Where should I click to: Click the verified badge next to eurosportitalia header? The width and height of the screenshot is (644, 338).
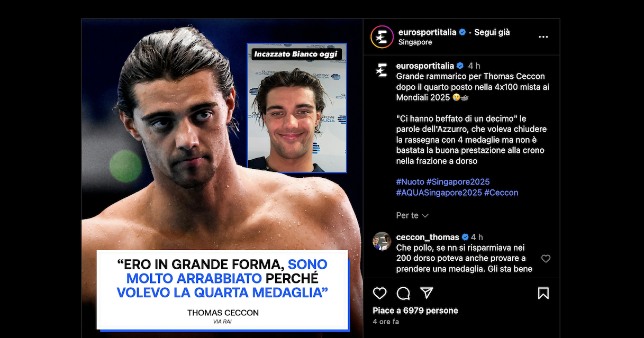pyautogui.click(x=462, y=32)
